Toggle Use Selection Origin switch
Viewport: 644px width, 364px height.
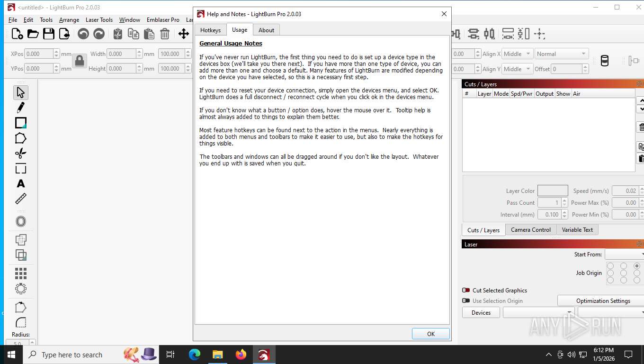click(466, 300)
